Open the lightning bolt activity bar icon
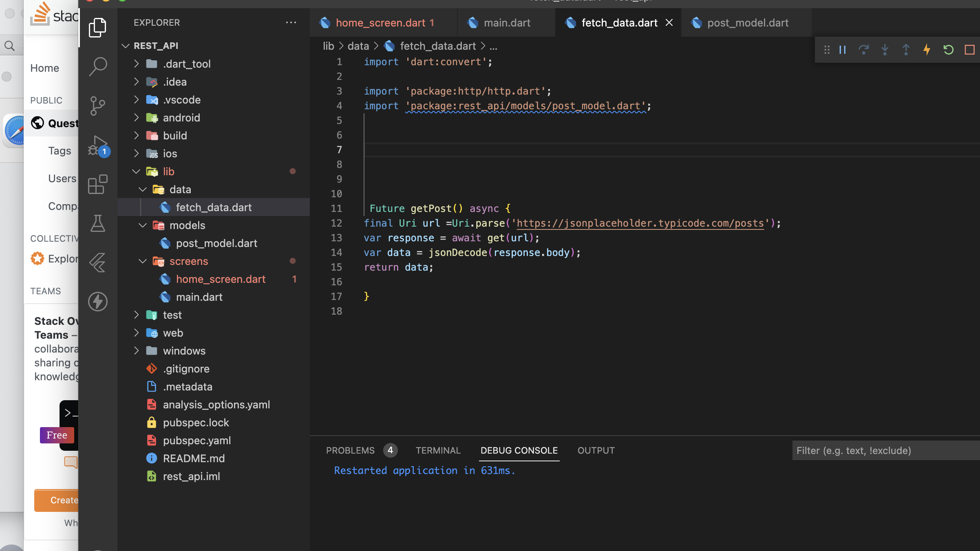Viewport: 980px width, 551px height. click(97, 302)
